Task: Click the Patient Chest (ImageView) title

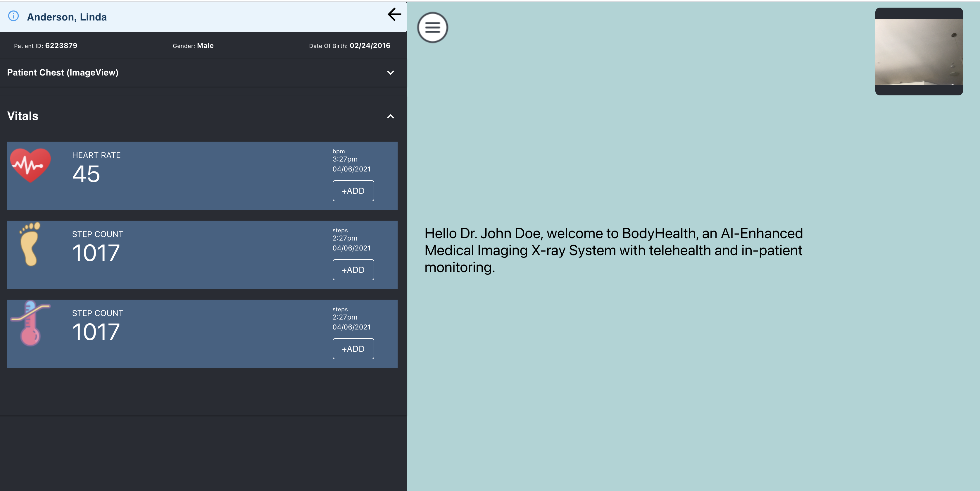Action: 63,73
